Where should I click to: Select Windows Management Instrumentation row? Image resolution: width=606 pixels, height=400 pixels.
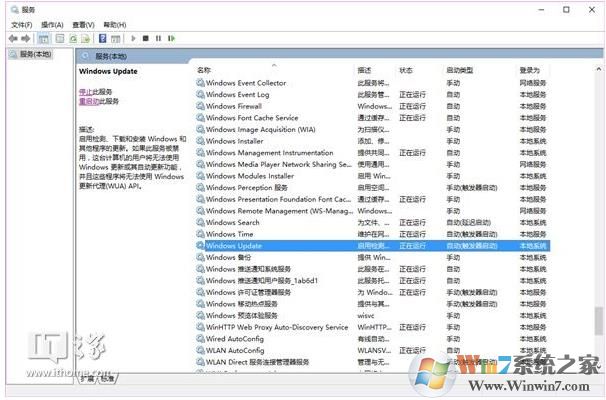373,152
